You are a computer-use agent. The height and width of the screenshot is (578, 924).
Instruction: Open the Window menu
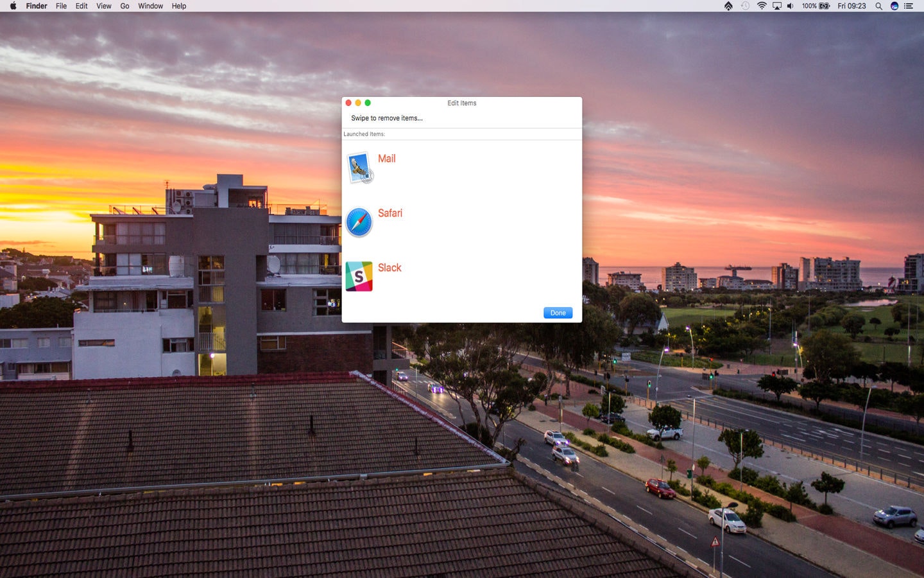pos(150,6)
